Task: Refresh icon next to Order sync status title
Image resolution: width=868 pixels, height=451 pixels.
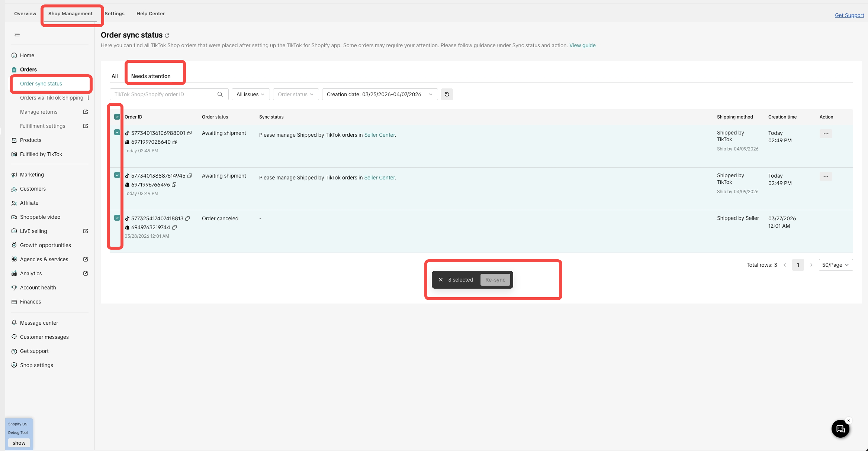Action: (x=167, y=36)
